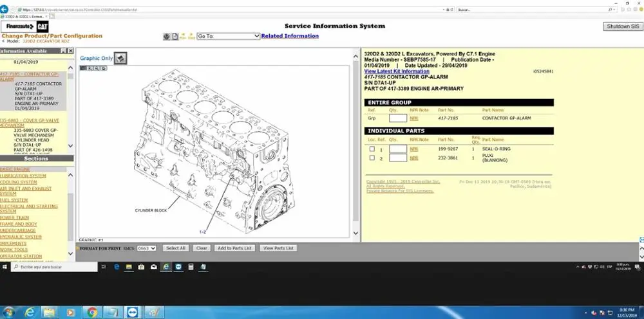Open the ELECTRICAL AND STARTING SYSTEM section
The width and height of the screenshot is (644, 319).
coord(29,209)
